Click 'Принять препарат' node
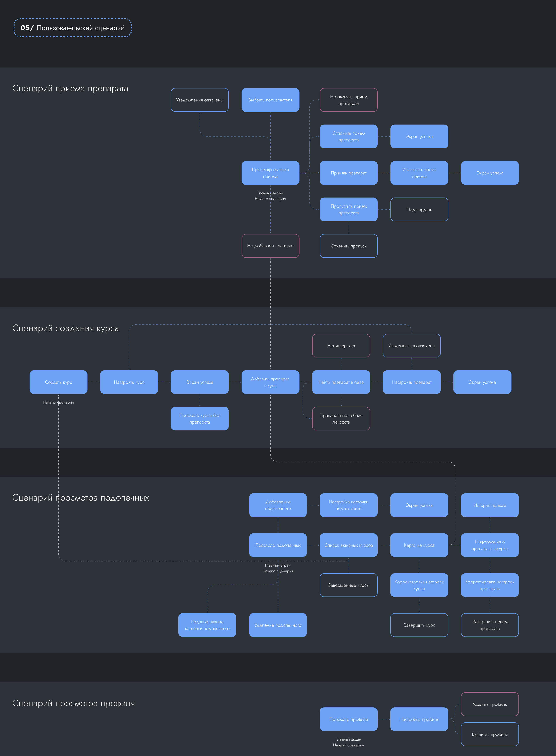 (x=348, y=173)
